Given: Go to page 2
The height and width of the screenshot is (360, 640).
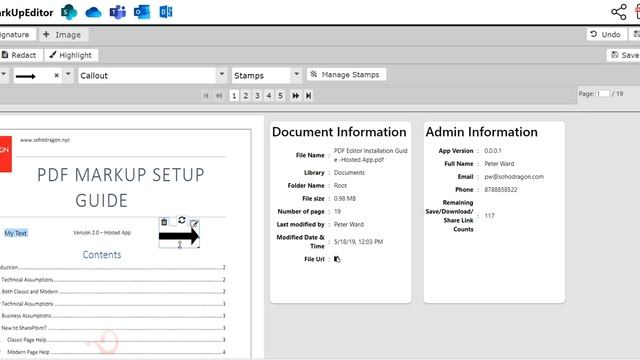Looking at the screenshot, I should coord(246,96).
